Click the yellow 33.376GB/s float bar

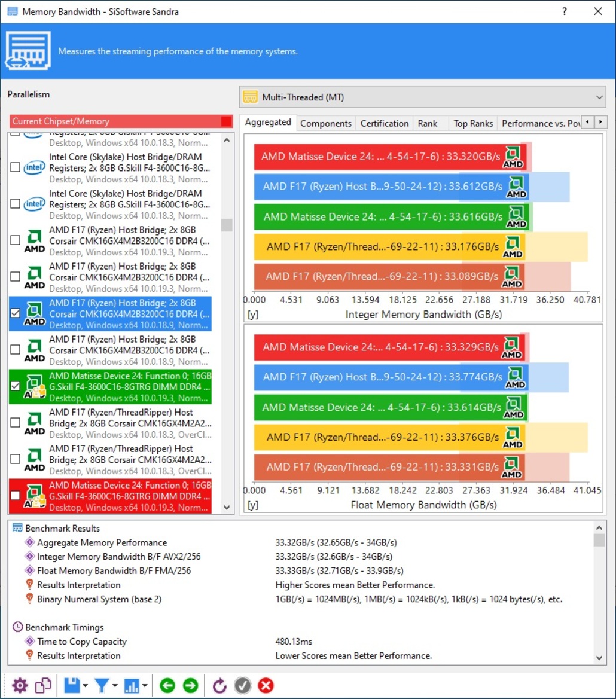click(390, 437)
